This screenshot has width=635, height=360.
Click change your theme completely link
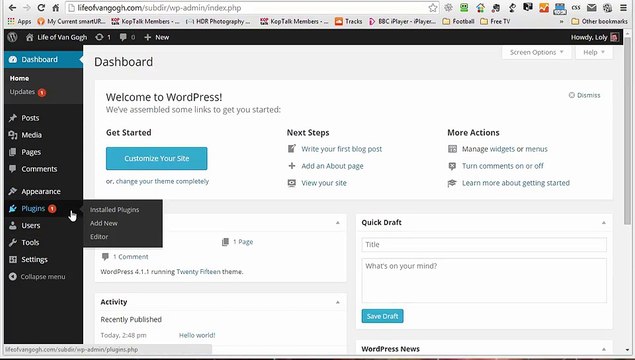[x=162, y=181]
